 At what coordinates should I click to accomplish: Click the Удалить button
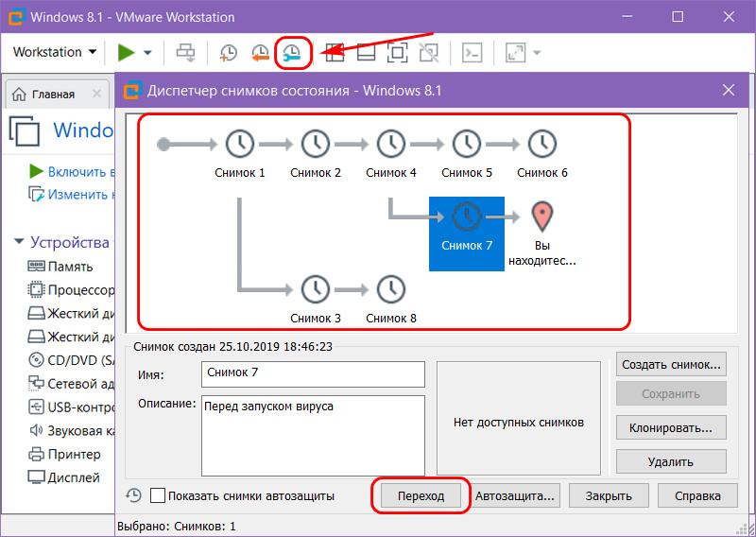point(671,461)
